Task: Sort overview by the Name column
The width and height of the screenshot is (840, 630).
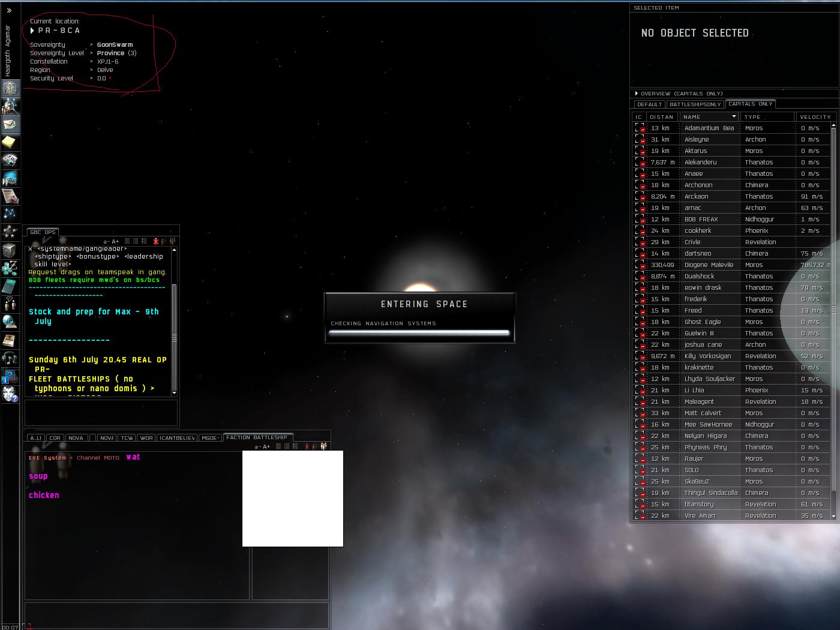Action: tap(709, 117)
